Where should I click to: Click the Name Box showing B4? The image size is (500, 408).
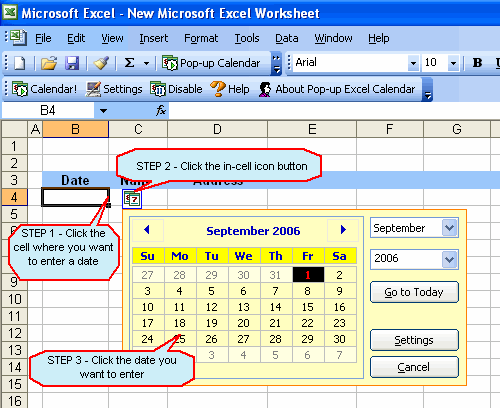[x=48, y=110]
